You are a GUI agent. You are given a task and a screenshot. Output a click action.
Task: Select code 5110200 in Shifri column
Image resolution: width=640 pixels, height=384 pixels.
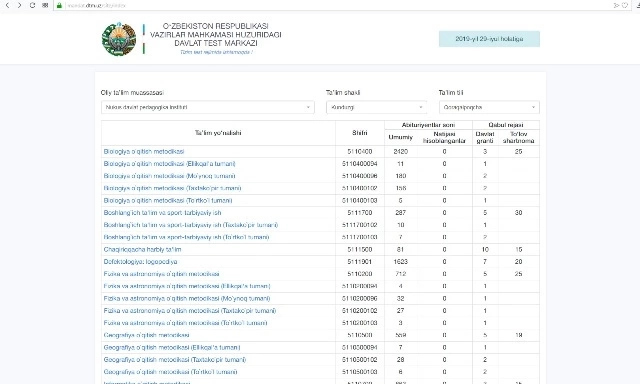[360, 274]
